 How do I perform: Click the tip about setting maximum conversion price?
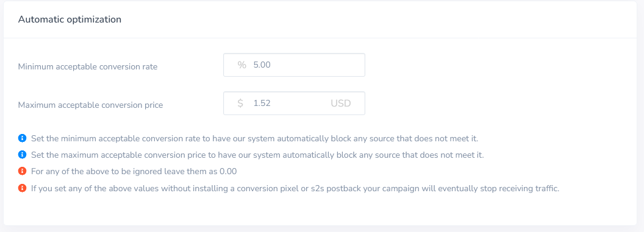pyautogui.click(x=258, y=155)
